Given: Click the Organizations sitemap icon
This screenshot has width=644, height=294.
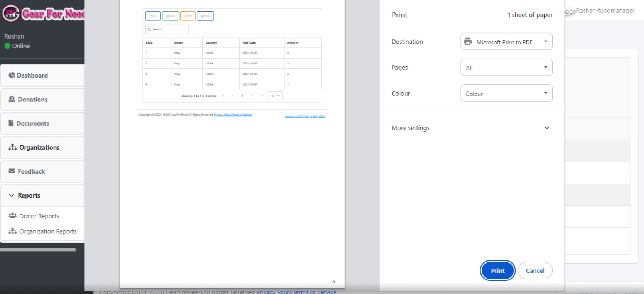Looking at the screenshot, I should click(12, 147).
